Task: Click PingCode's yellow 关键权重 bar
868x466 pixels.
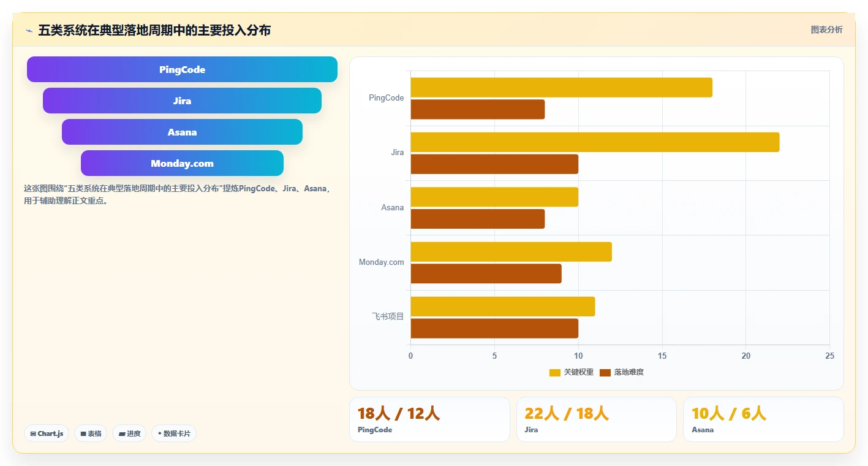Action: pos(561,87)
